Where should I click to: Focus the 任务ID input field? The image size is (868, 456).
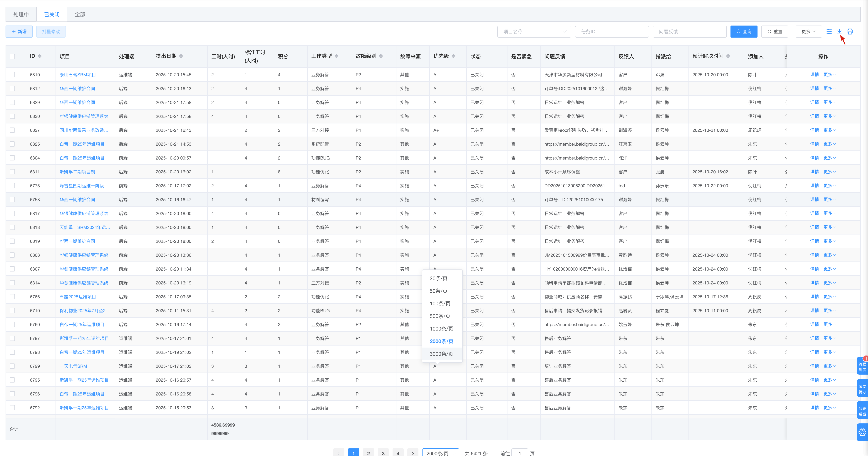(x=611, y=32)
